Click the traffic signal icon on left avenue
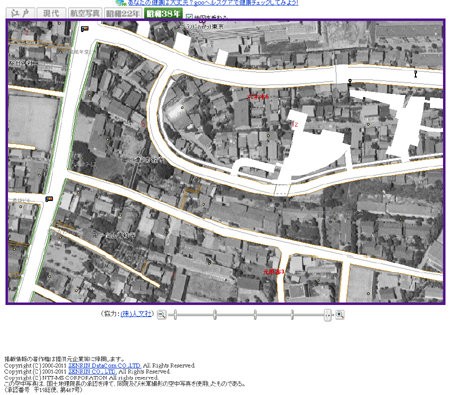 (x=49, y=199)
